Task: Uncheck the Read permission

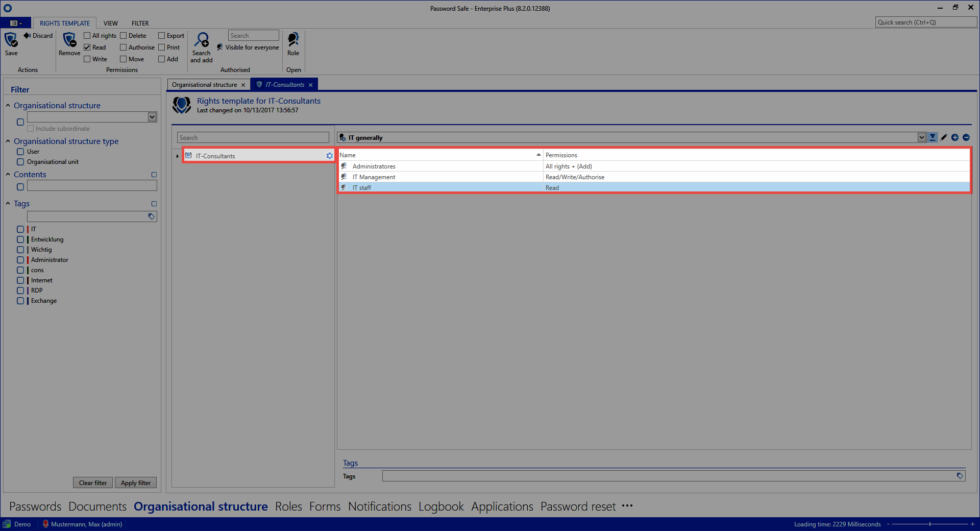Action: pos(87,47)
